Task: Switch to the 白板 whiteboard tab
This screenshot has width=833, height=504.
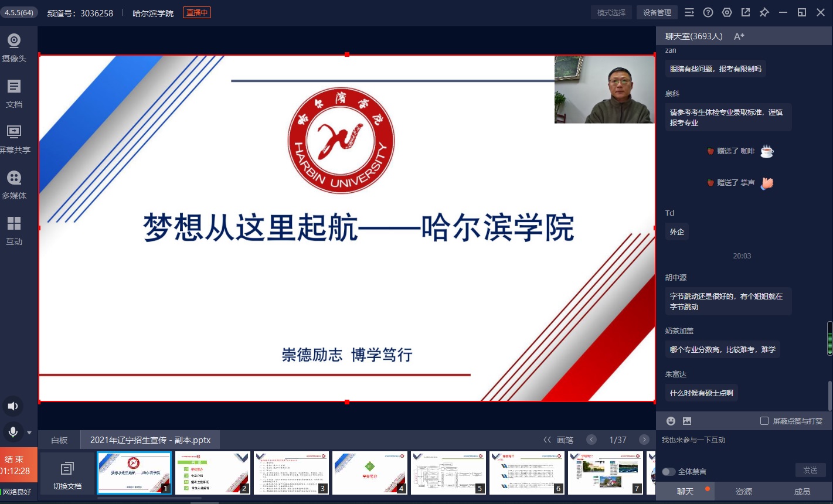Action: pyautogui.click(x=59, y=440)
